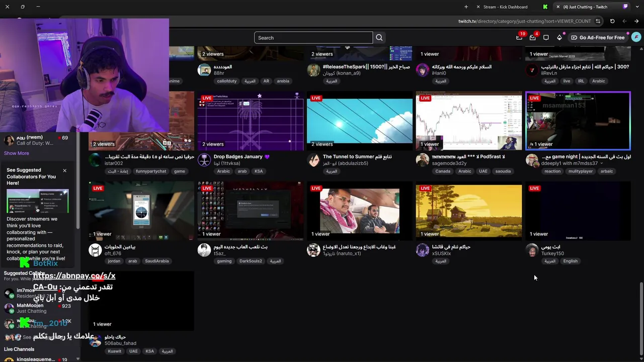Open Turkey150 channel avatar
Image resolution: width=644 pixels, height=362 pixels.
(532, 250)
